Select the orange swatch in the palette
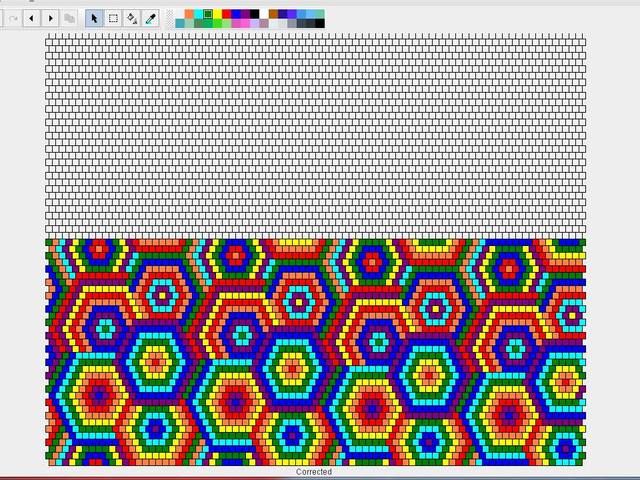 click(x=189, y=13)
